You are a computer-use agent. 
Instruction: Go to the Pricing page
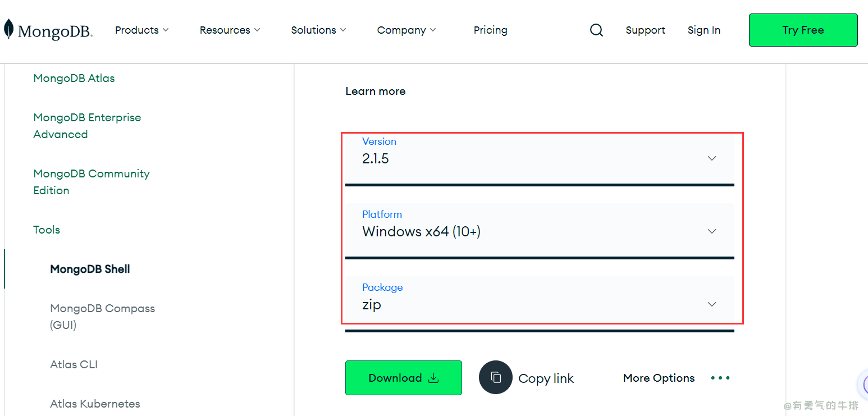tap(490, 30)
